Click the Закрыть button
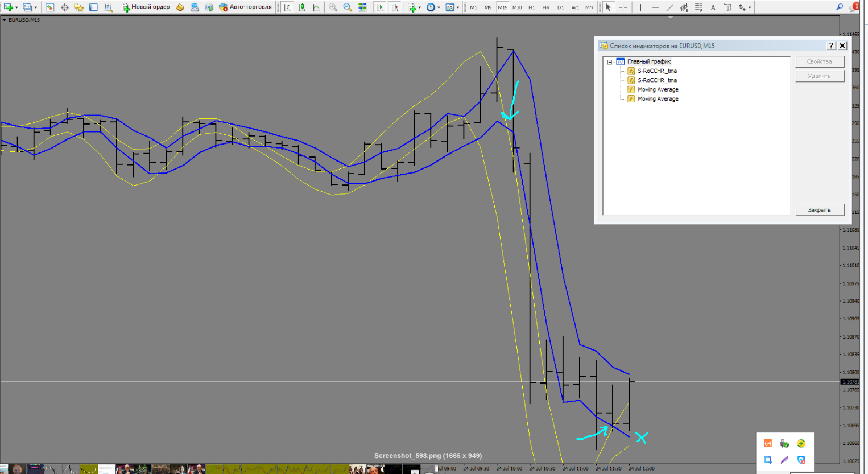868x474 pixels. point(819,210)
